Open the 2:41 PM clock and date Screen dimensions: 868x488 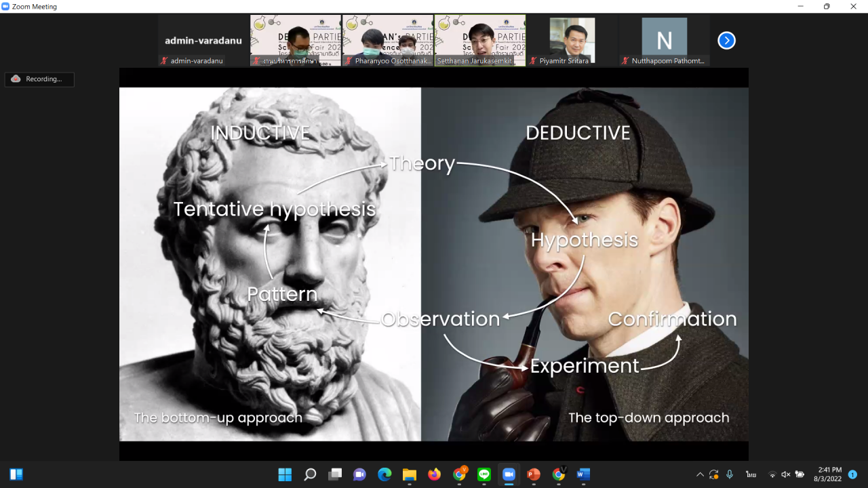(x=827, y=474)
